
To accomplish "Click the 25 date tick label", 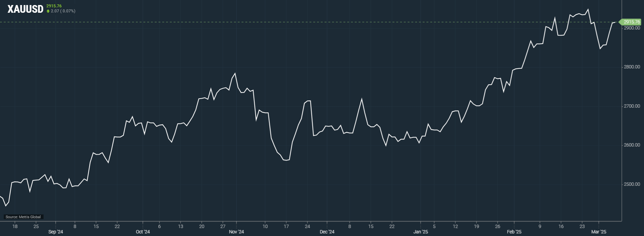I will [x=36, y=226].
